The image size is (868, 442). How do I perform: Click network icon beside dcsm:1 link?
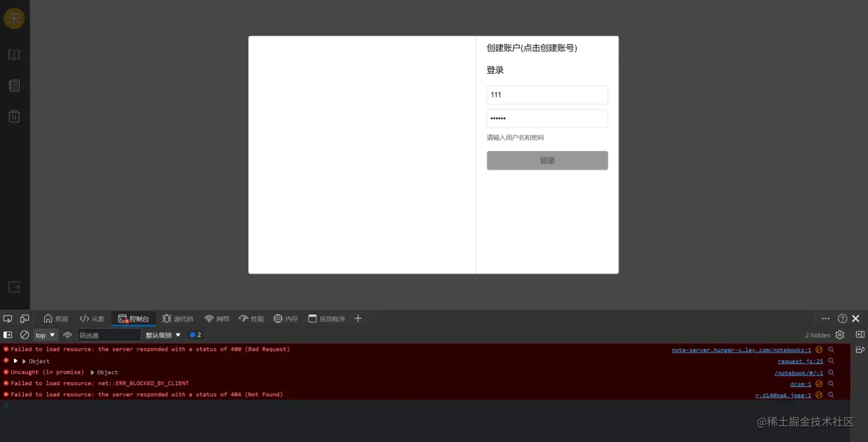(x=819, y=383)
